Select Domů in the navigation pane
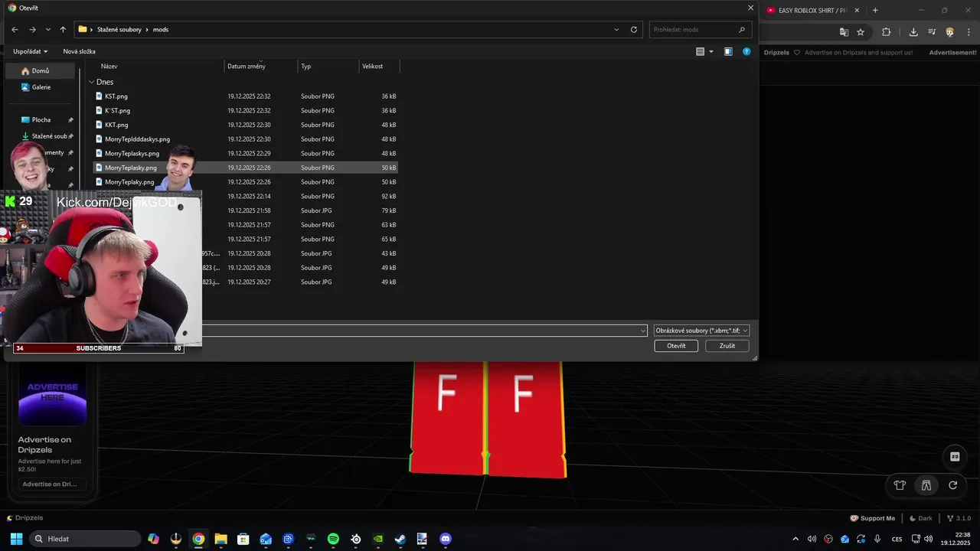980x551 pixels. coord(40,71)
